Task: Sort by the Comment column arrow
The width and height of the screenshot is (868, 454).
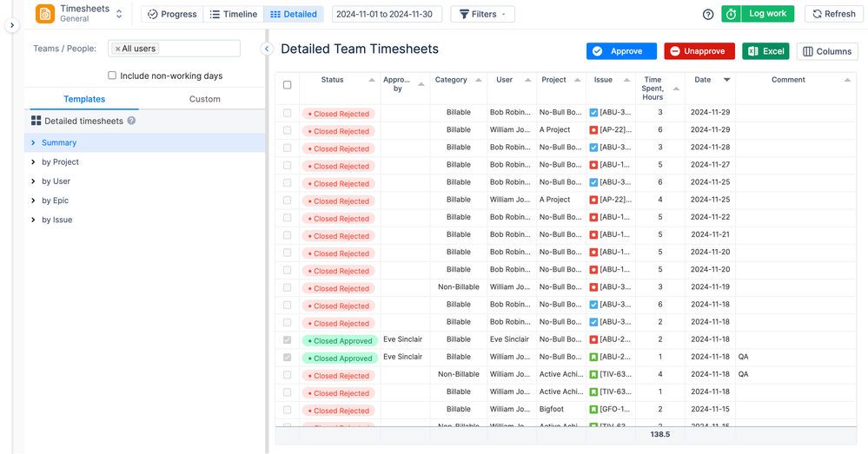Action: [x=847, y=81]
